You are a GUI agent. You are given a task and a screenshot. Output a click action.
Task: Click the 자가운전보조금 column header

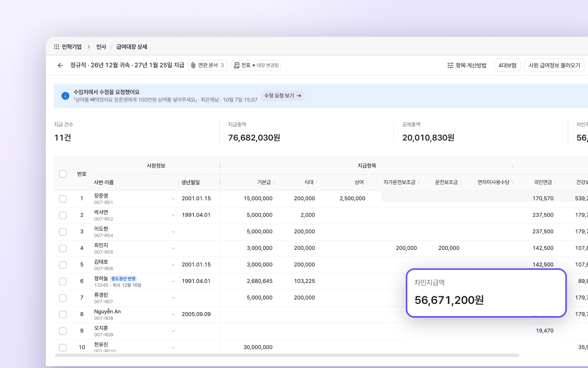point(399,182)
